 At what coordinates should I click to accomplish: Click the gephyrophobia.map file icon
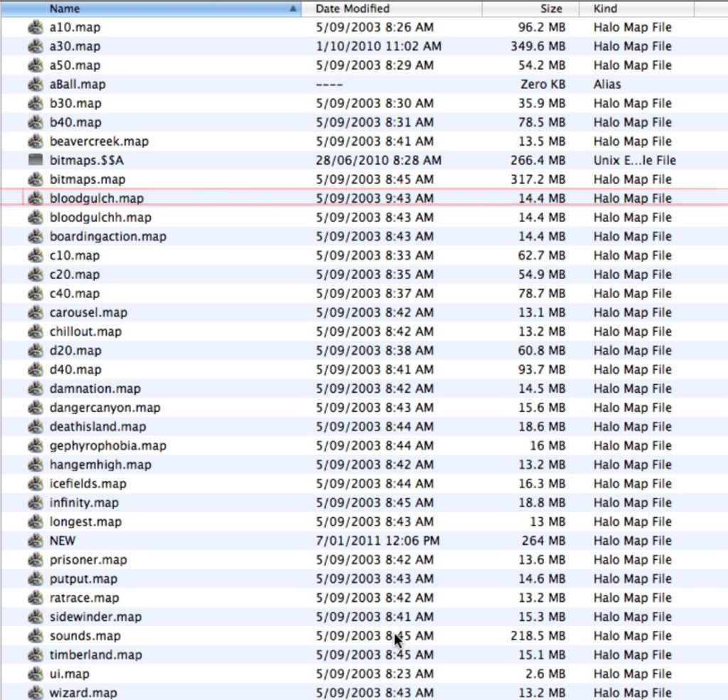pos(36,446)
